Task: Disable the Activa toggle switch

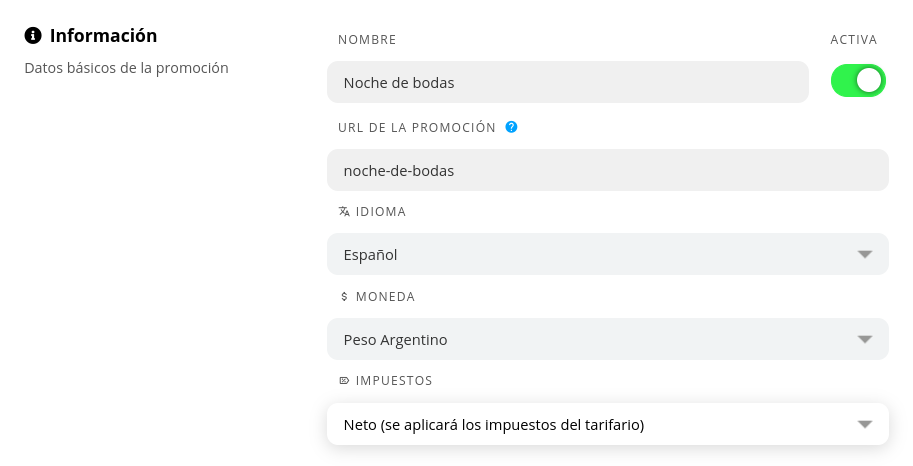Action: 858,81
